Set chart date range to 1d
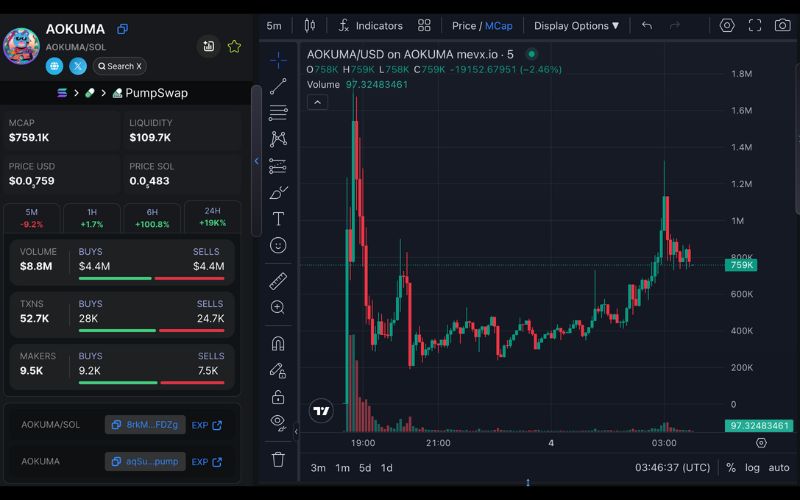Screen dimensions: 800x500 387,468
